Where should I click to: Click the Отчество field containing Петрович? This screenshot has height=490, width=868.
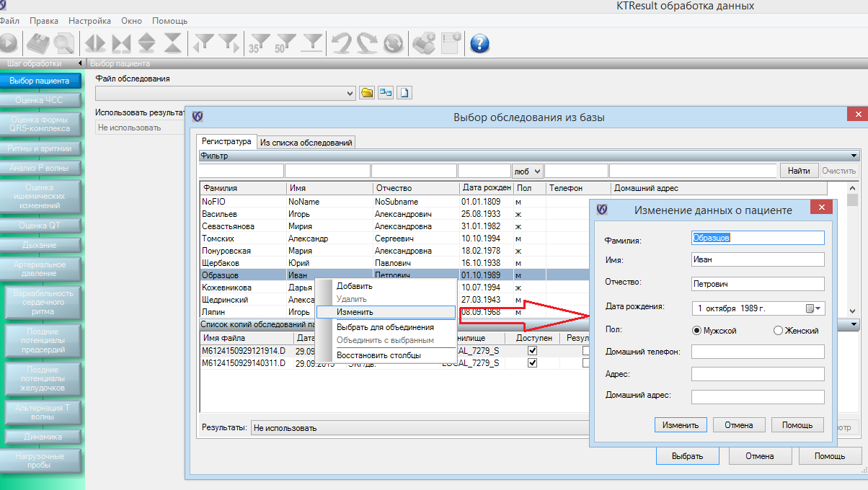click(x=757, y=283)
